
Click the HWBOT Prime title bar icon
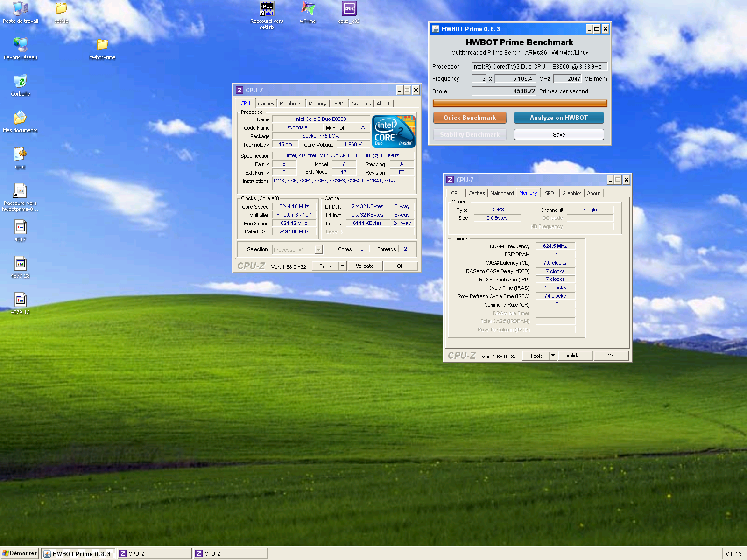(435, 29)
